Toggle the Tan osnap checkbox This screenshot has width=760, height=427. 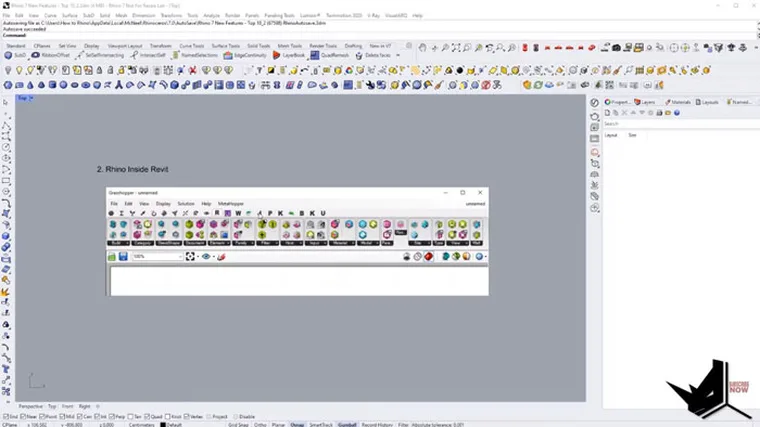pyautogui.click(x=130, y=417)
